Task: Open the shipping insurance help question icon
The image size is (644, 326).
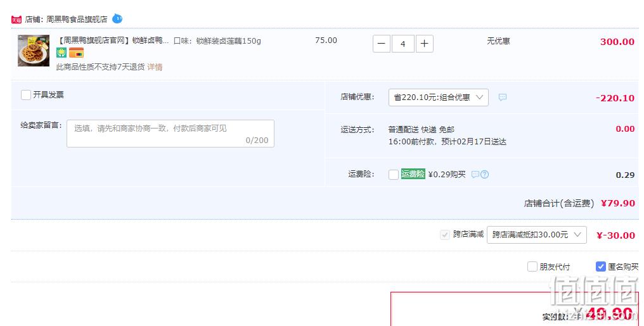Action: (x=485, y=174)
